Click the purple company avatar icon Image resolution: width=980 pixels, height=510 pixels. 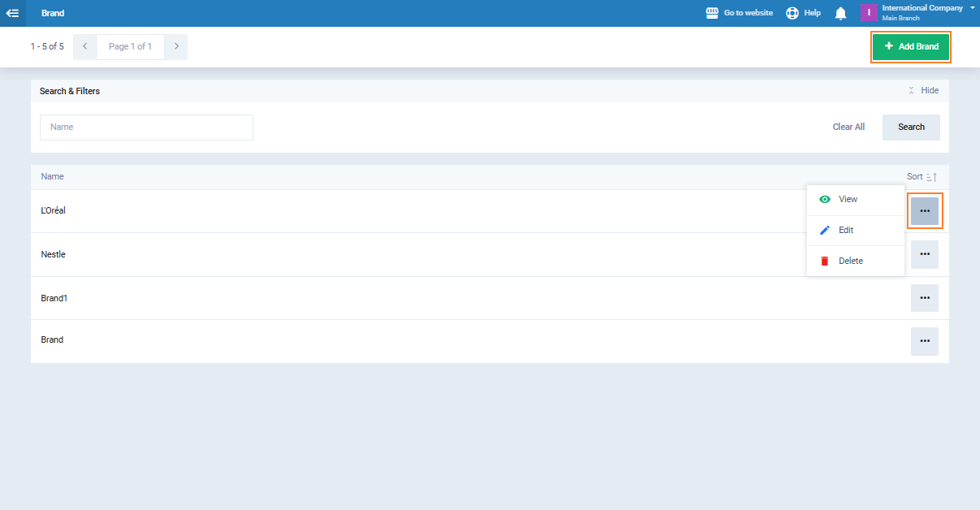pyautogui.click(x=869, y=13)
